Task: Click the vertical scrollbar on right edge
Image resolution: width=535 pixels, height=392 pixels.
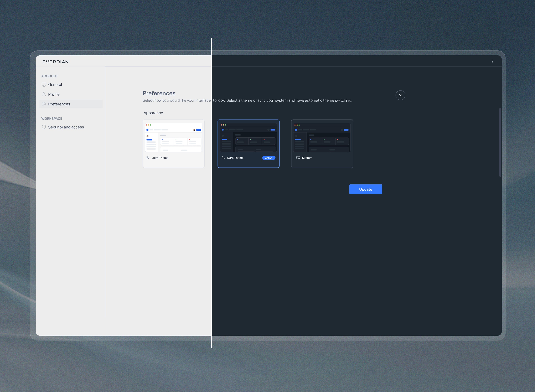Action: click(x=500, y=142)
